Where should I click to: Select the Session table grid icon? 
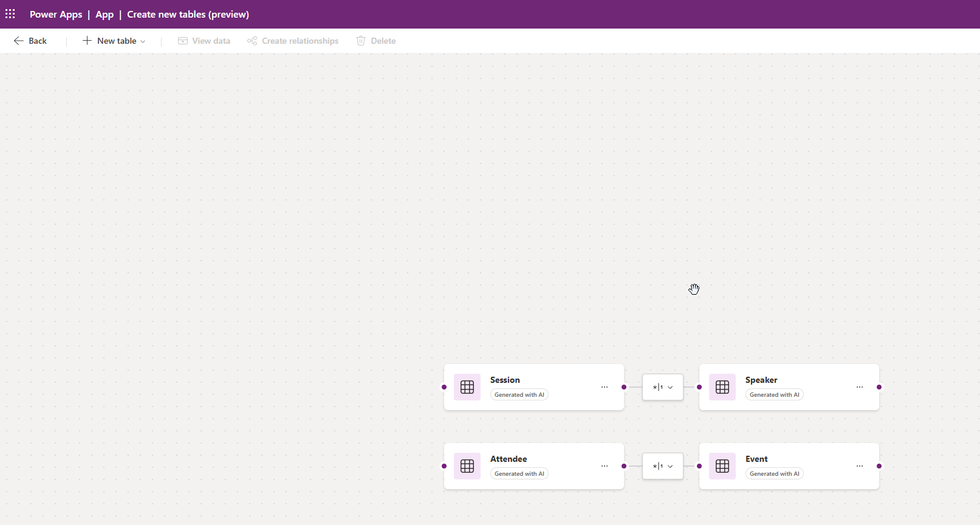467,387
